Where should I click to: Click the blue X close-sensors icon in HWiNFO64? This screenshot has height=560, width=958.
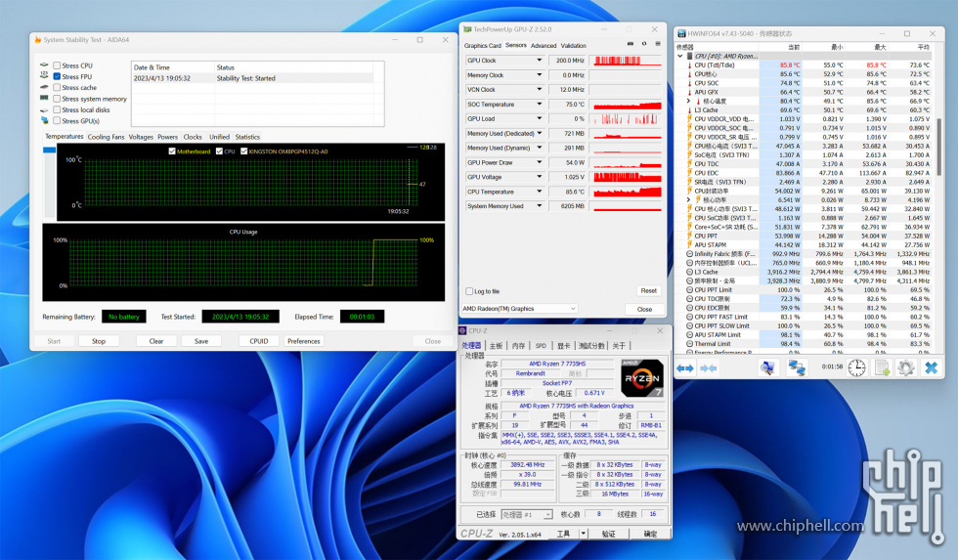tap(931, 367)
